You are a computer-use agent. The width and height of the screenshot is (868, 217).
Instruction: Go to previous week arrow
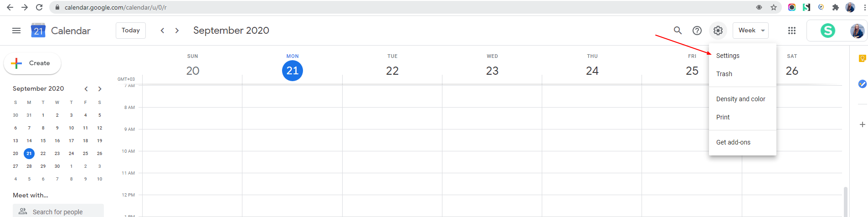tap(162, 31)
